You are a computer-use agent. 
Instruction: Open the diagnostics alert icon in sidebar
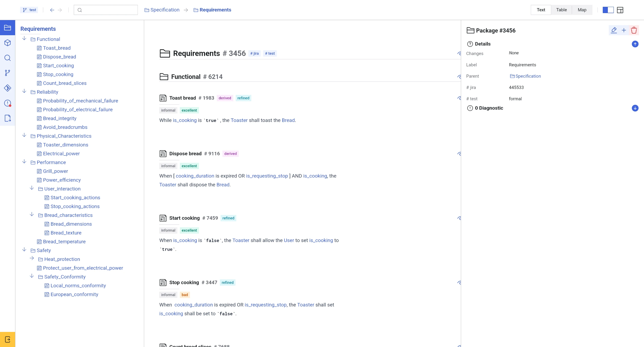[8, 103]
